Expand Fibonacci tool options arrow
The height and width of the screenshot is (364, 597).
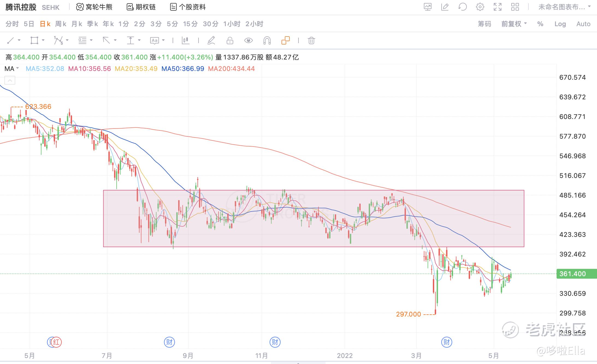91,40
